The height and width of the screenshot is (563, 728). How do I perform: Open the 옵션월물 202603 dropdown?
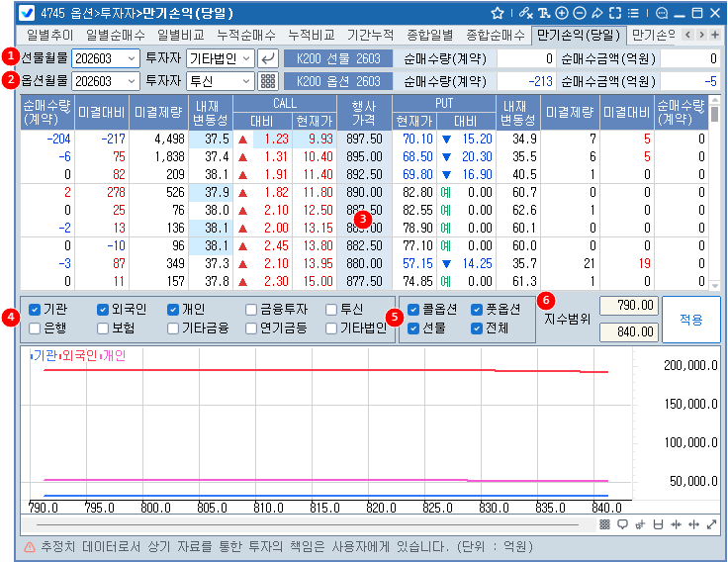[104, 81]
